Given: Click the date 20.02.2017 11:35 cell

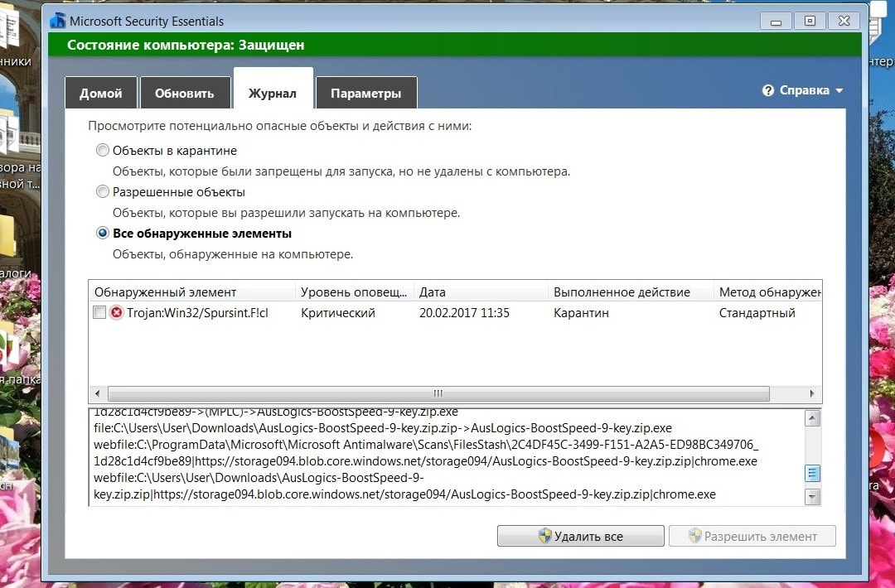Looking at the screenshot, I should pos(464,312).
